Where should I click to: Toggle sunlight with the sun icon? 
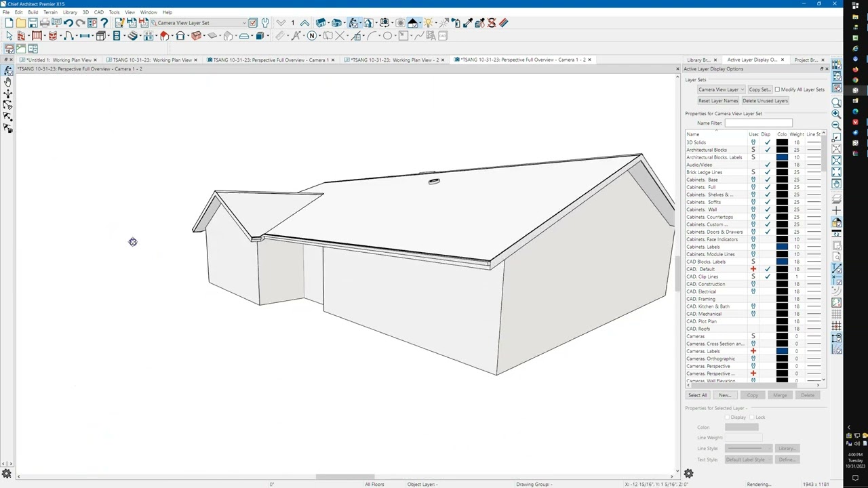tap(428, 22)
